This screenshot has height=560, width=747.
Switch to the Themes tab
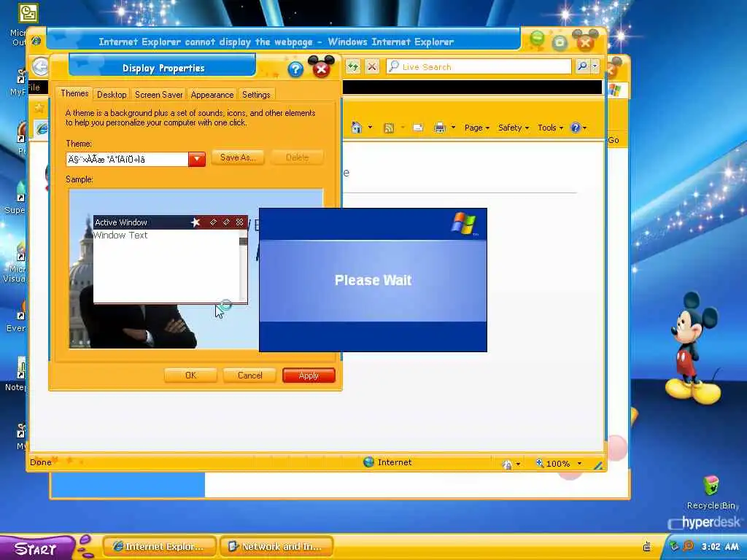(74, 93)
